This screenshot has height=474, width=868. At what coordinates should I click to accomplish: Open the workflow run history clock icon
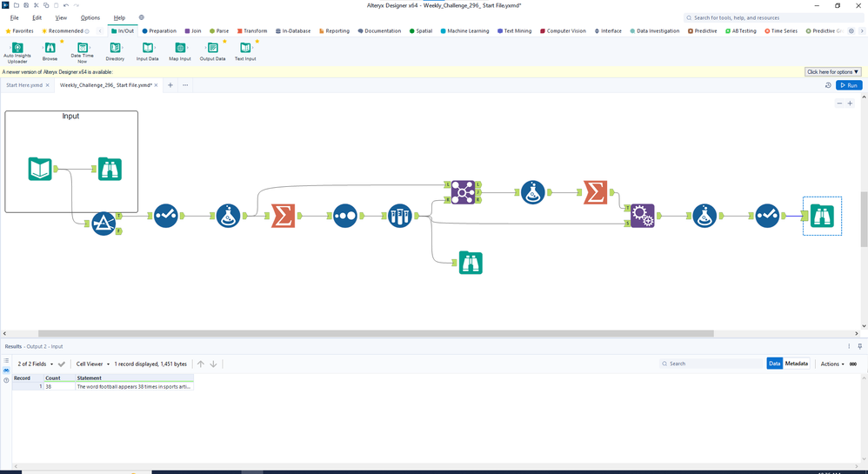pos(828,85)
